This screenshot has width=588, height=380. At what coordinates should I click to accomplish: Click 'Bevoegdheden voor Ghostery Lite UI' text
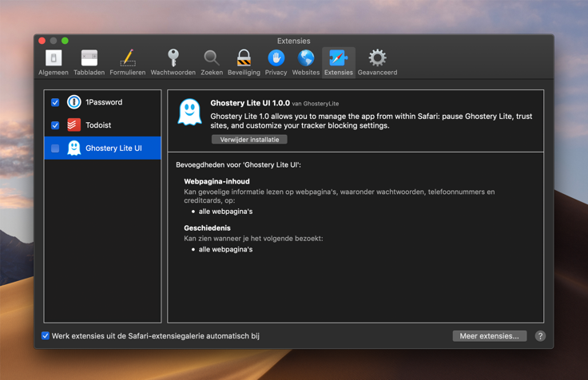point(239,165)
